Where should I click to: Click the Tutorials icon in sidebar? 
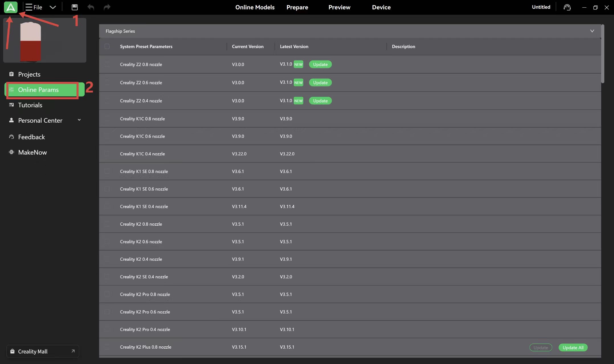(11, 105)
